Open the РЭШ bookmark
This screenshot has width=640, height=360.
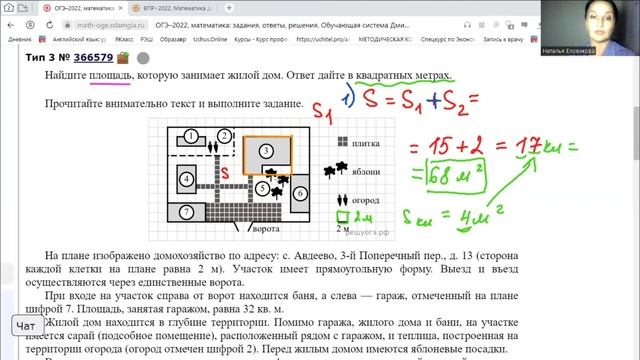(147, 40)
